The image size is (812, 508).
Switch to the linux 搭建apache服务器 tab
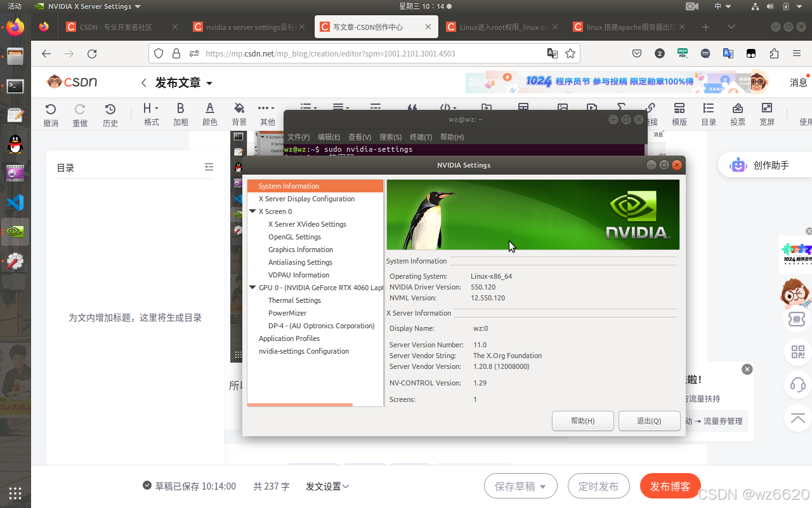point(630,27)
